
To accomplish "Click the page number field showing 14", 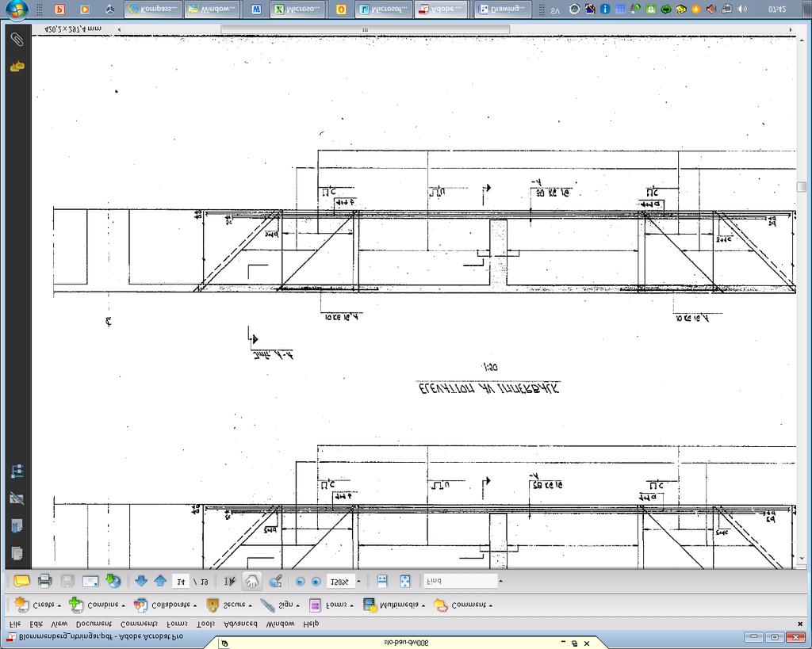I will coord(181,582).
